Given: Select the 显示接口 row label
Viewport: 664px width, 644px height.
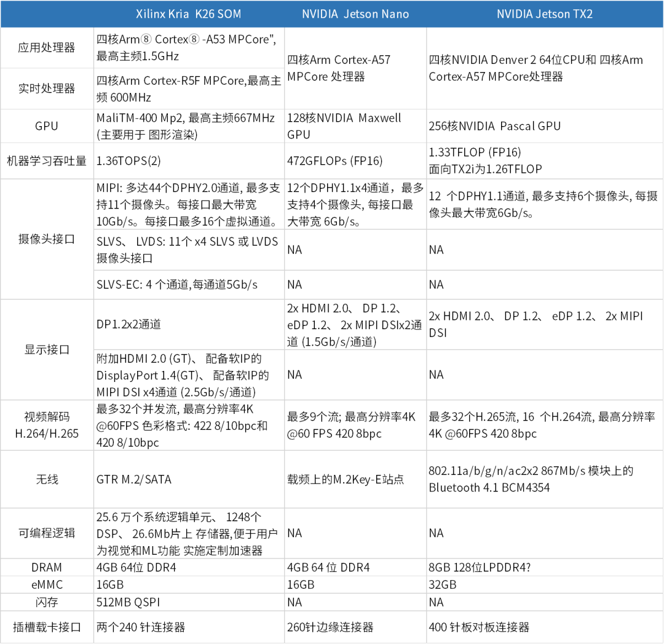Looking at the screenshot, I should tap(47, 349).
